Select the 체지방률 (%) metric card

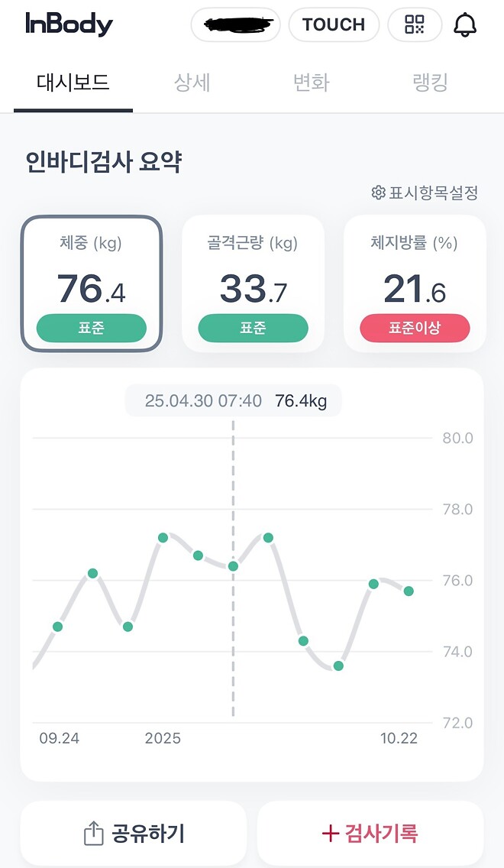coord(415,283)
